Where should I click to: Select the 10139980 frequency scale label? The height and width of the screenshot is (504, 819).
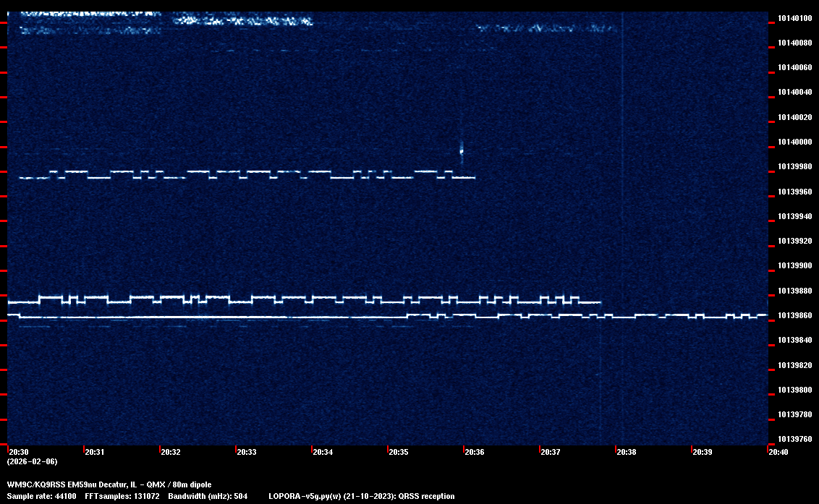pyautogui.click(x=794, y=167)
